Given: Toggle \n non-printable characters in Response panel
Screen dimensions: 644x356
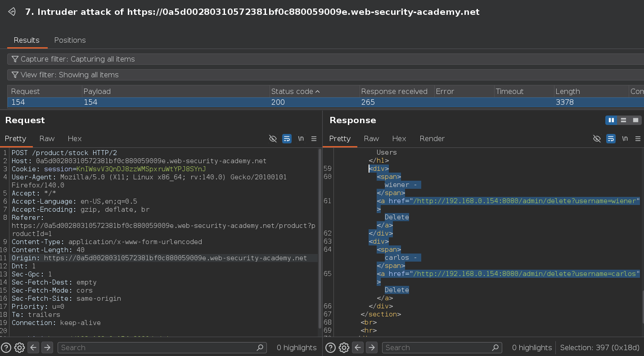Looking at the screenshot, I should (x=625, y=138).
